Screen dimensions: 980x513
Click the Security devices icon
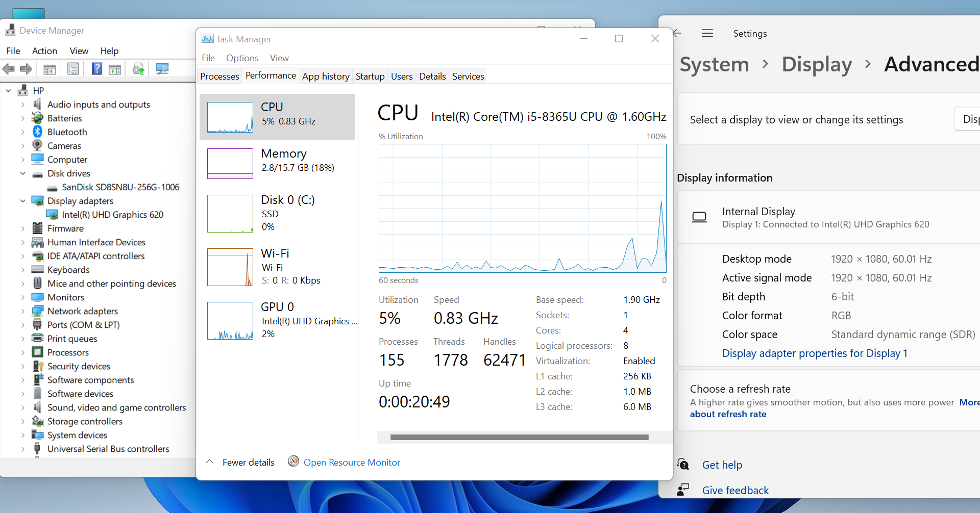tap(38, 366)
